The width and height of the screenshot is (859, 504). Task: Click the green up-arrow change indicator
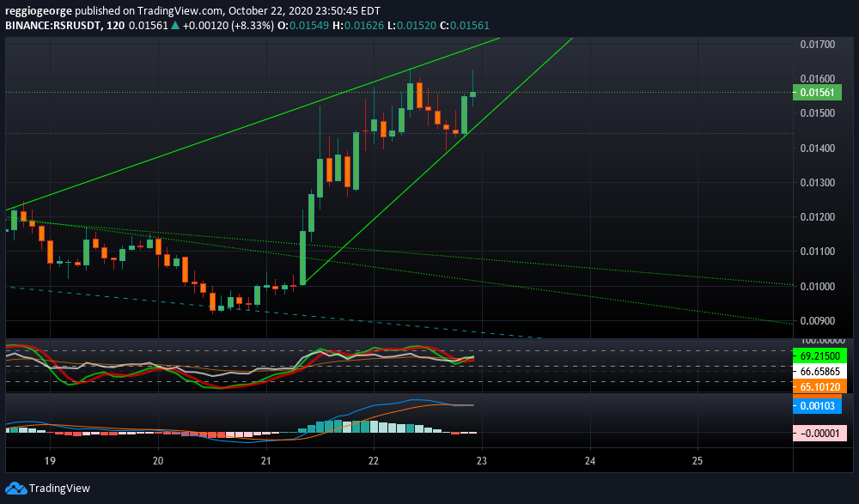pyautogui.click(x=174, y=25)
